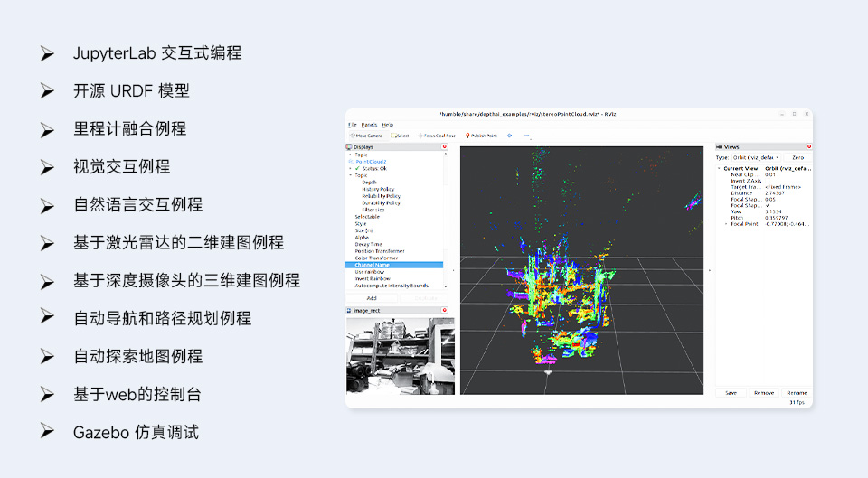The image size is (868, 478).
Task: Close the Views panel
Action: pyautogui.click(x=808, y=146)
